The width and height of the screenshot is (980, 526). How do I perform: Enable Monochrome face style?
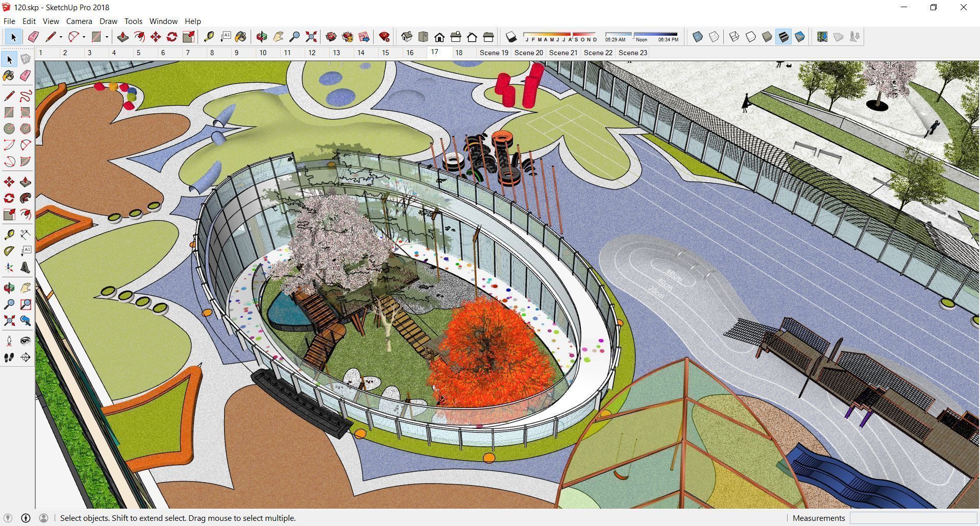[x=800, y=37]
